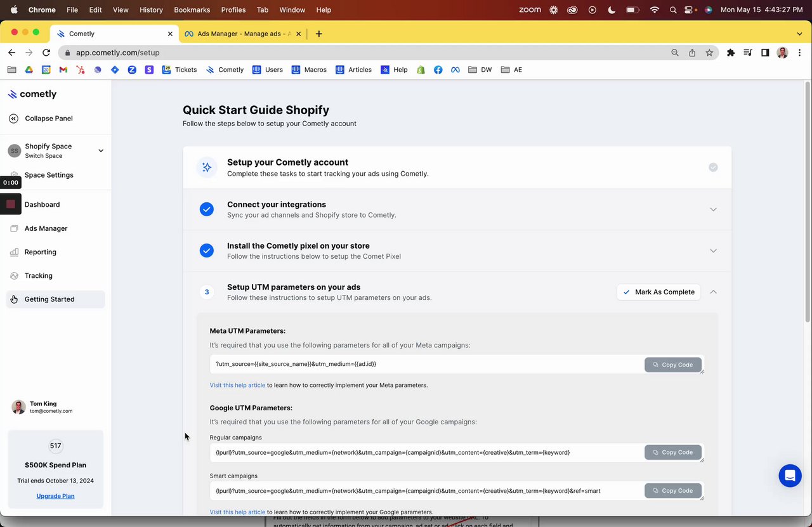The width and height of the screenshot is (812, 527).
Task: Click Mark As Complete button
Action: (x=658, y=292)
